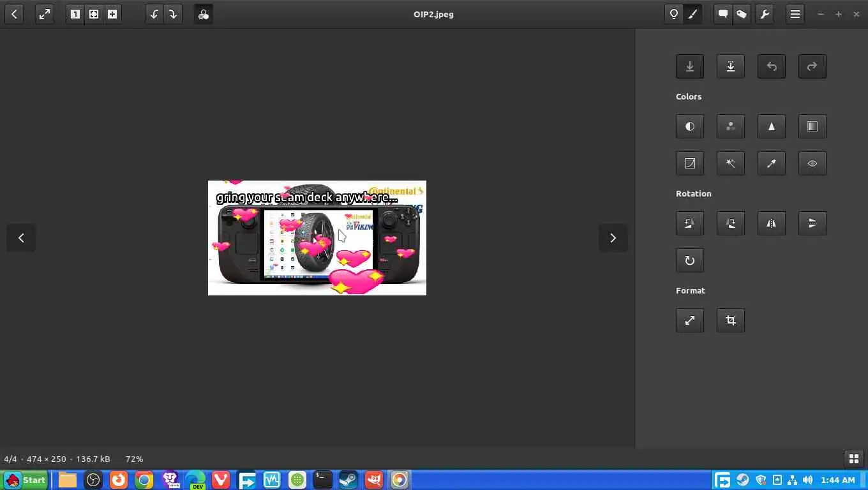
Task: Open the hamburger main menu
Action: click(x=795, y=14)
